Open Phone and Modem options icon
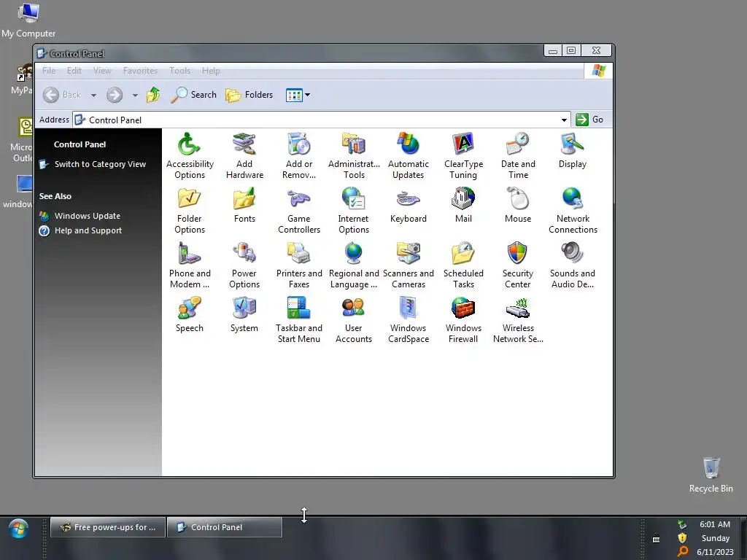The width and height of the screenshot is (747, 560). point(190,265)
